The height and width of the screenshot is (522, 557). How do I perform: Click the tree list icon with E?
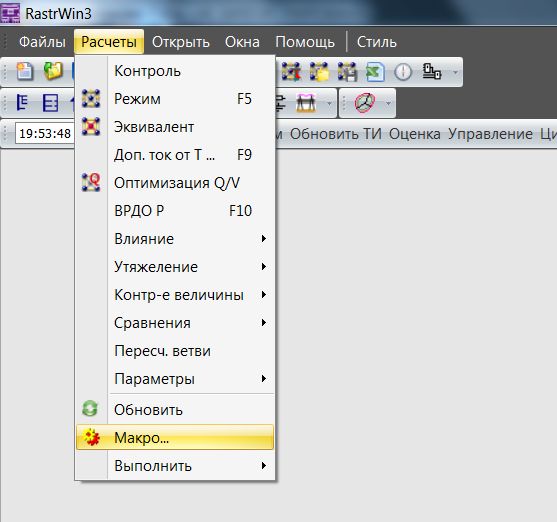click(22, 103)
